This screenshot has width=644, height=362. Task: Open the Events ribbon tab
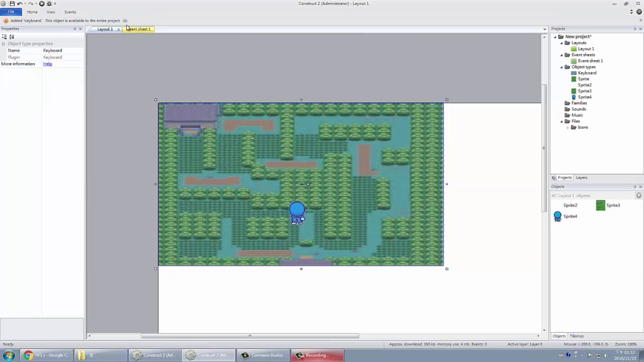tap(70, 12)
